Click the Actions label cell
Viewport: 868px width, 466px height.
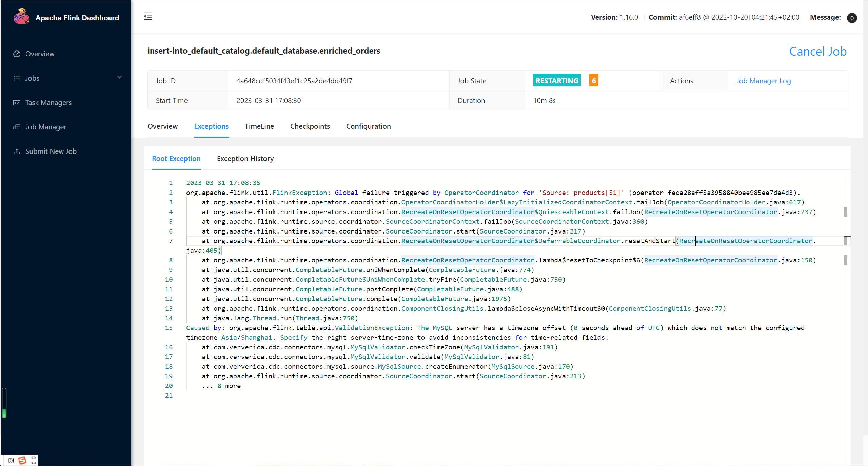[695, 81]
